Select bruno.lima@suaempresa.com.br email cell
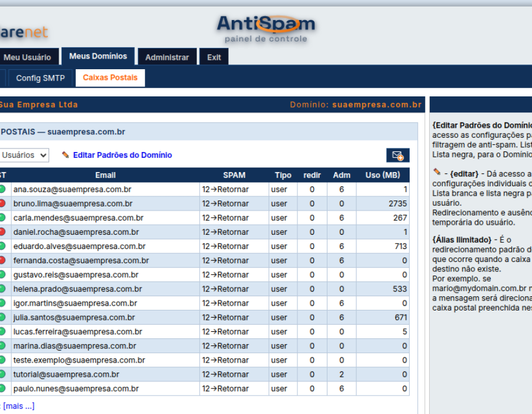 click(x=106, y=203)
